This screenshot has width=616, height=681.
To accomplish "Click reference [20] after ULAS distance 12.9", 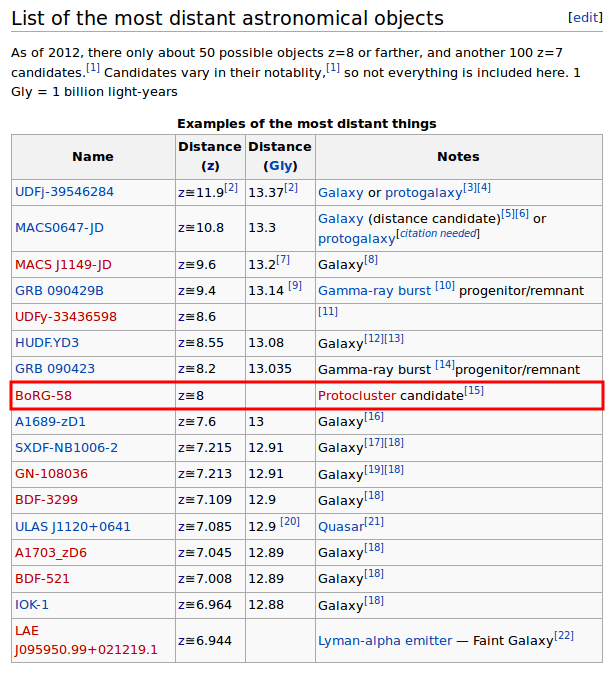I will pyautogui.click(x=290, y=522).
